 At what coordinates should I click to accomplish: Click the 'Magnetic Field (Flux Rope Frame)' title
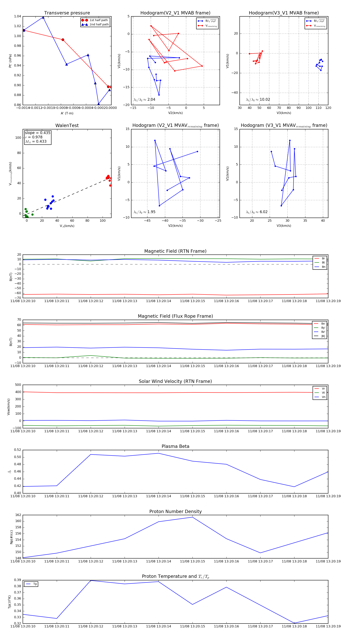pyautogui.click(x=175, y=316)
